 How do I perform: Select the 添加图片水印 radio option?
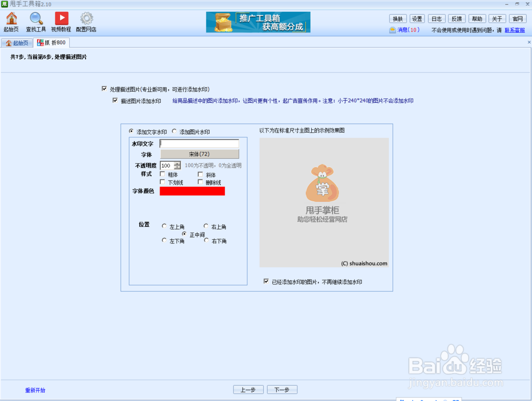[174, 132]
